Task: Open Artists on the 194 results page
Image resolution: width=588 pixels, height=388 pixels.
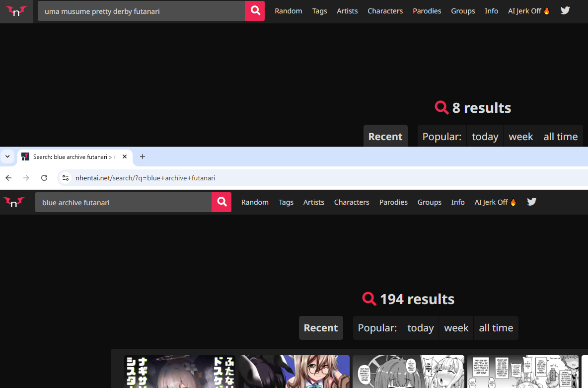Action: pos(314,202)
